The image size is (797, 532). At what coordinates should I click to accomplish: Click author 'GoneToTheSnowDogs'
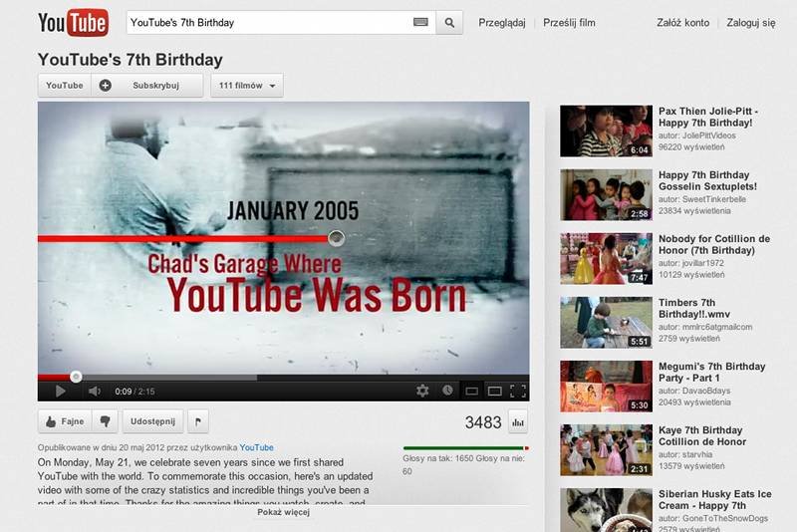(x=725, y=518)
